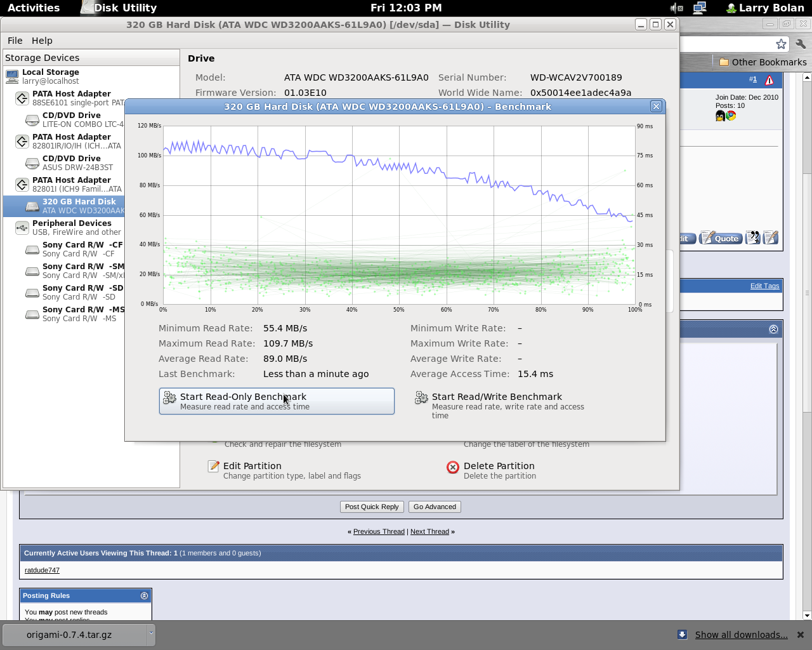The image size is (812, 650).
Task: Select the 320 GB Hard Disk drive icon
Action: coord(32,206)
